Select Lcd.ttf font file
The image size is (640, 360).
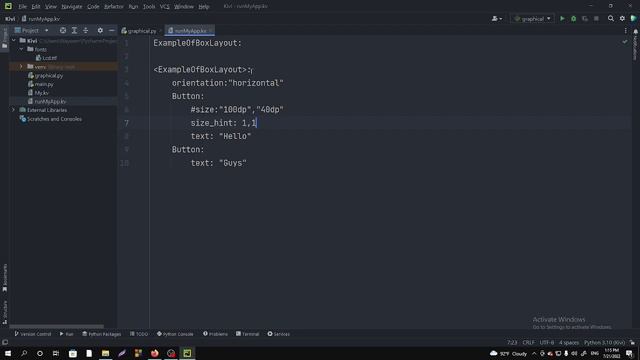49,58
